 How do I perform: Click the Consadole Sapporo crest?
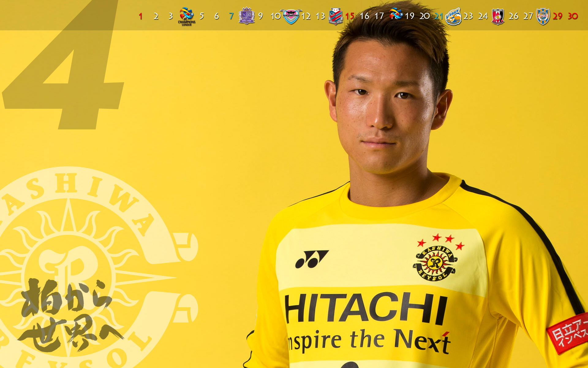click(x=336, y=16)
